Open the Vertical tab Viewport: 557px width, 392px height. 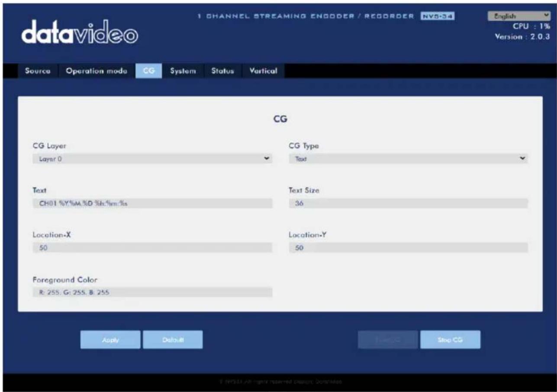point(263,71)
